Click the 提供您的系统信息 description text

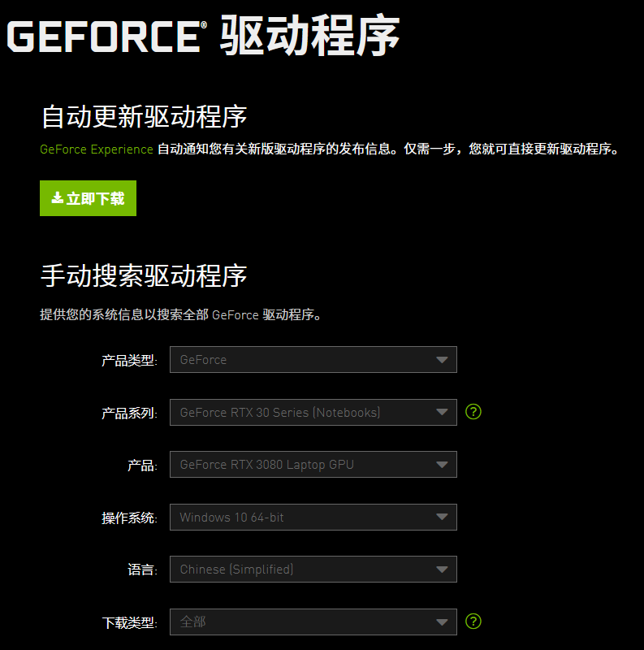(180, 314)
